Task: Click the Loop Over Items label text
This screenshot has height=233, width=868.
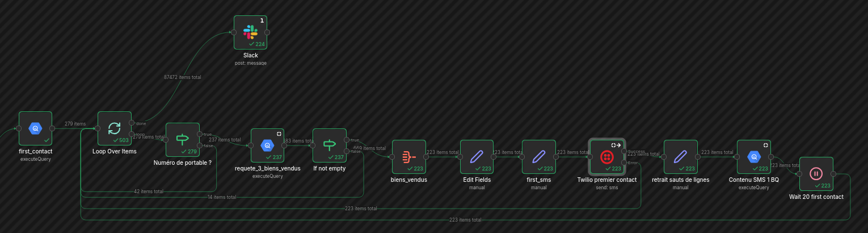Action: pyautogui.click(x=115, y=151)
